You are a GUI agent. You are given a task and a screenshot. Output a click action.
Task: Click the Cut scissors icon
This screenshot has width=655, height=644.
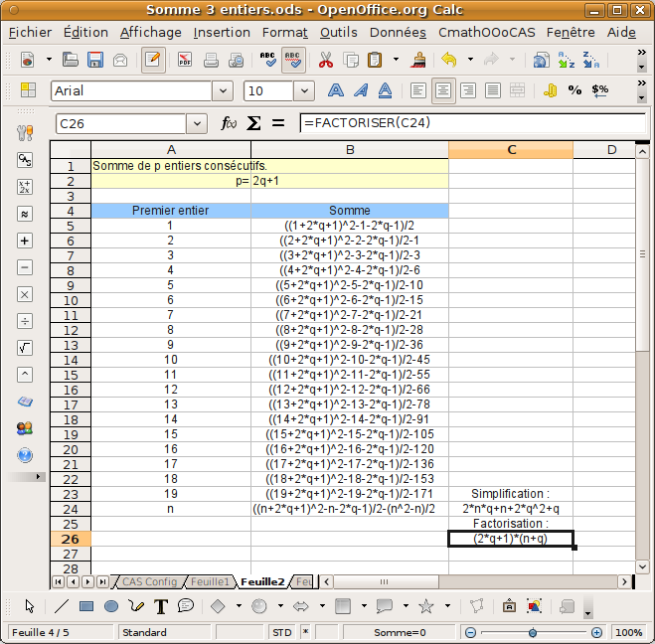tap(325, 60)
